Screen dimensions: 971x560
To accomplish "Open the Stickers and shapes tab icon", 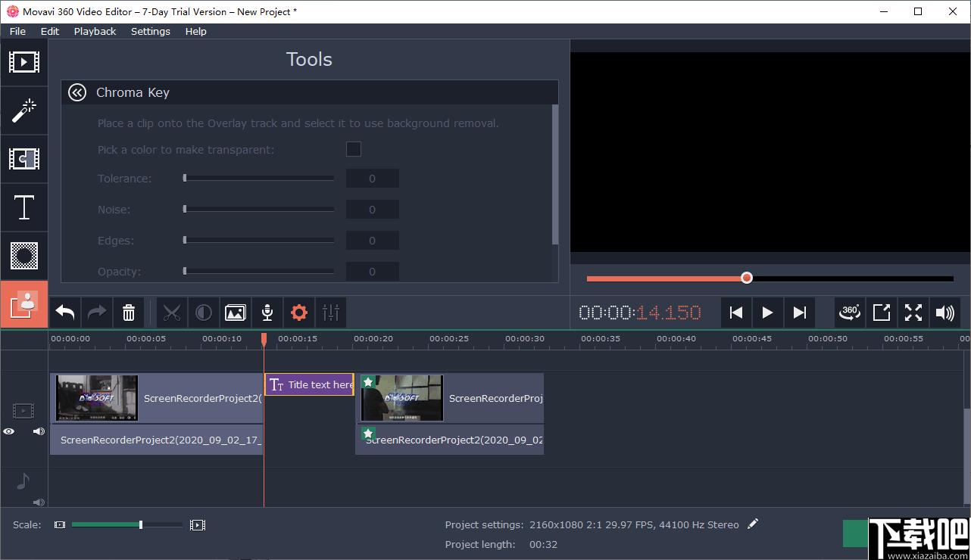I will [x=23, y=256].
